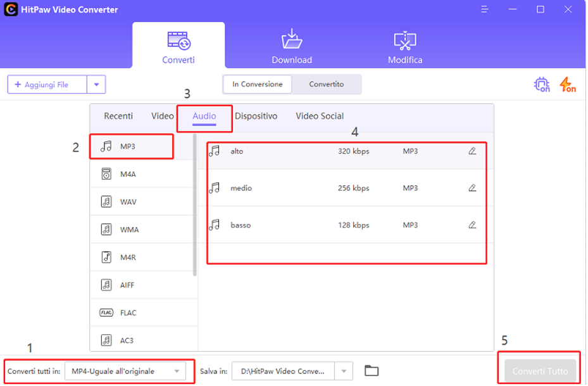The width and height of the screenshot is (588, 386).
Task: Open the hamburger menu in title bar
Action: coord(484,9)
